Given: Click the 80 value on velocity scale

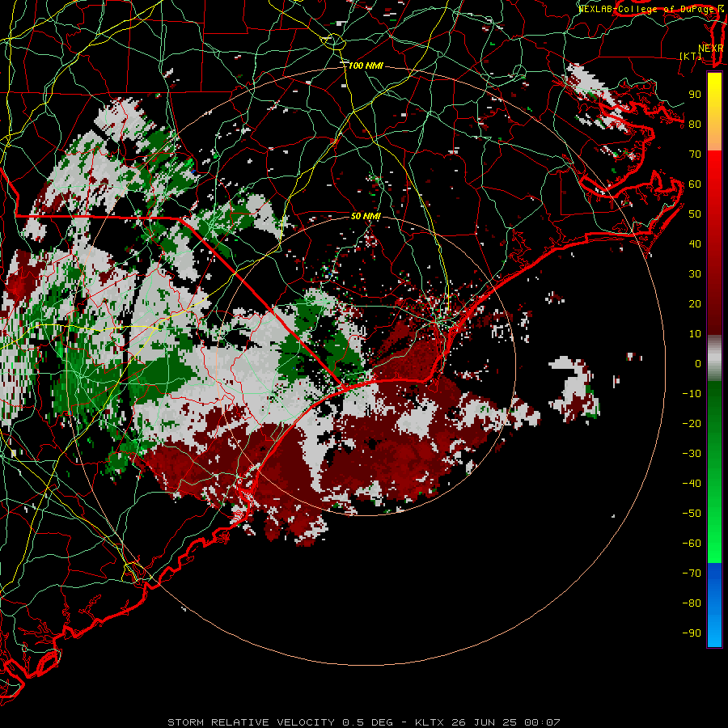Looking at the screenshot, I should coord(695,125).
